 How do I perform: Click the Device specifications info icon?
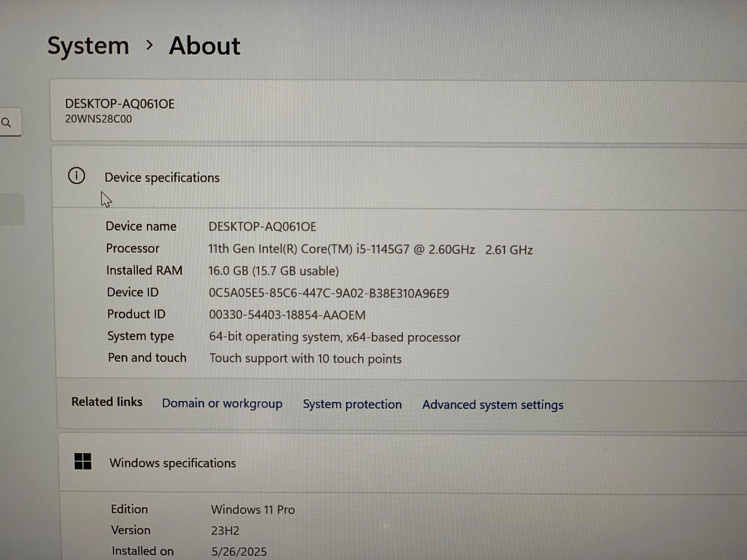pyautogui.click(x=77, y=176)
